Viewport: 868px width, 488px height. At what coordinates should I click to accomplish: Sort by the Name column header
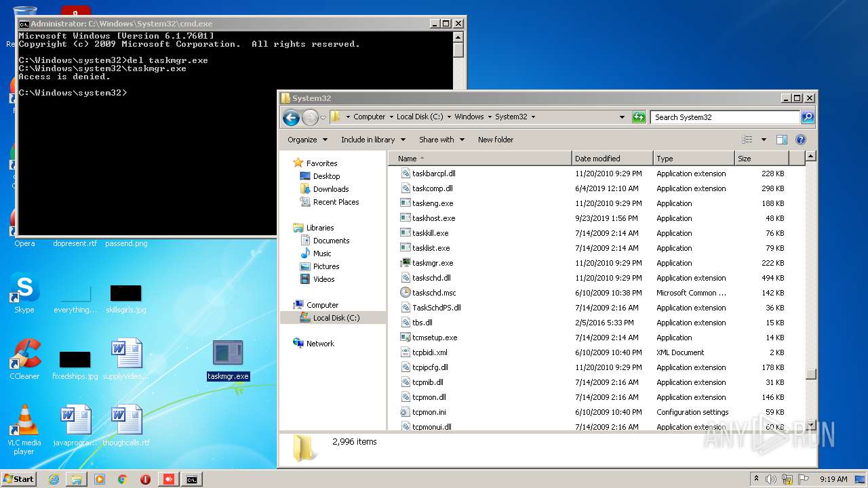click(x=480, y=159)
